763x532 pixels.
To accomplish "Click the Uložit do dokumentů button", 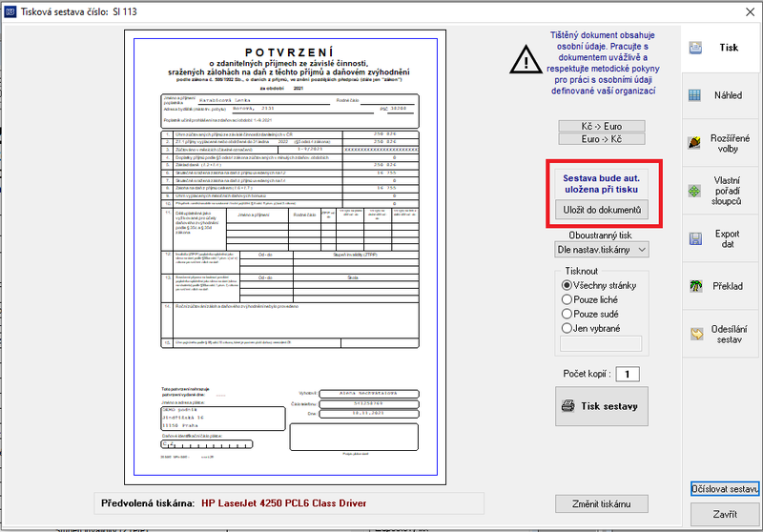I will pos(602,210).
